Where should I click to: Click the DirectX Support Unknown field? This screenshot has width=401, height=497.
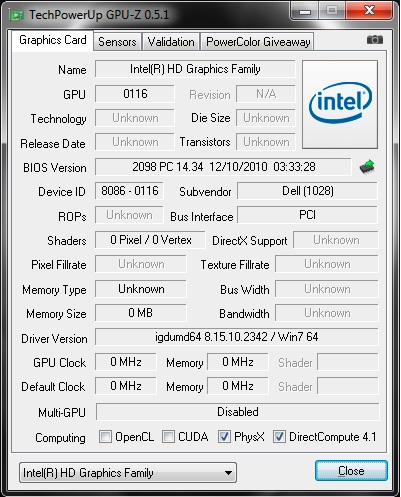[x=336, y=240]
